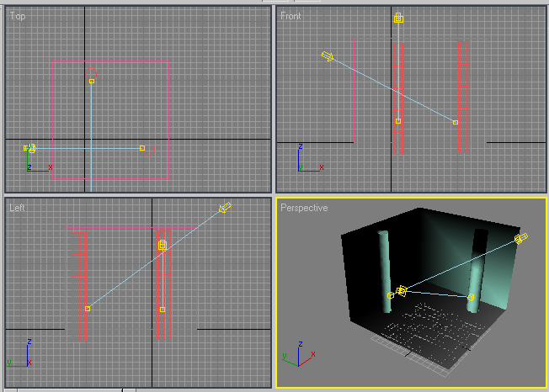Viewport: 549px width, 392px height.
Task: Click the Perspective viewport label
Action: point(304,208)
